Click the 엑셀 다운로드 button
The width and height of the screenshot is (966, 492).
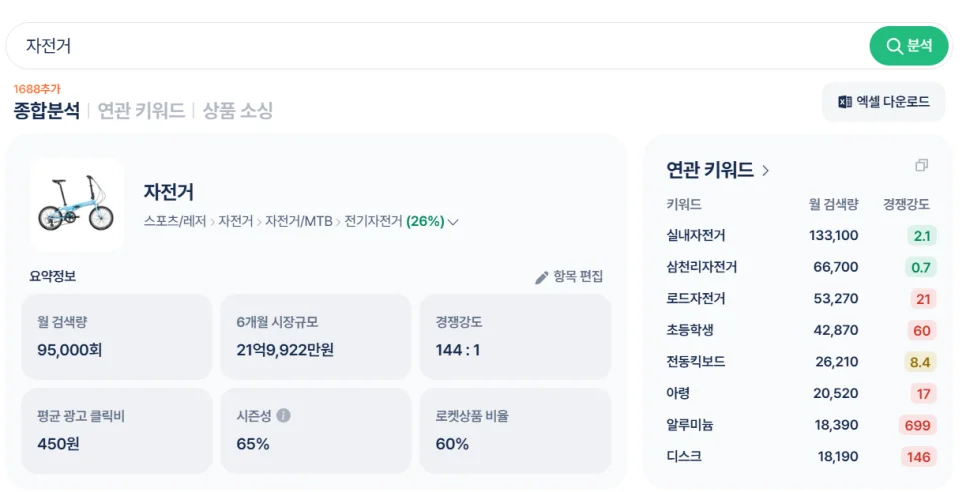(x=883, y=102)
